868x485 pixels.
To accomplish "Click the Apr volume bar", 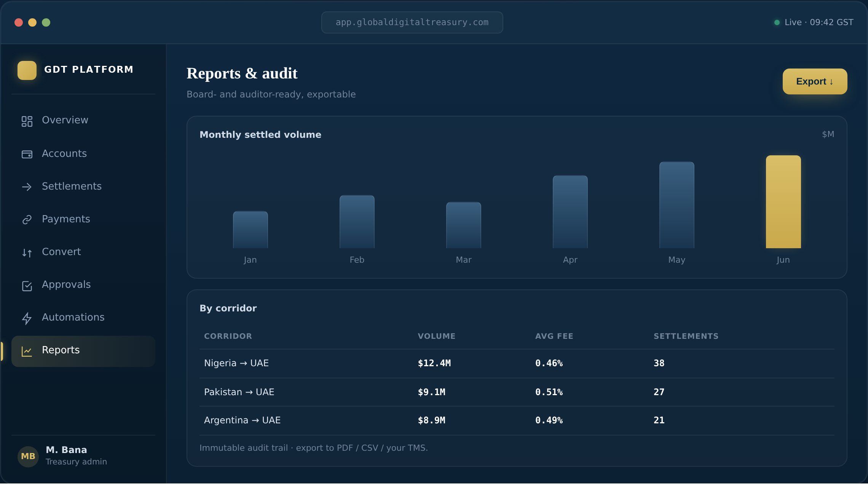I will click(x=570, y=212).
